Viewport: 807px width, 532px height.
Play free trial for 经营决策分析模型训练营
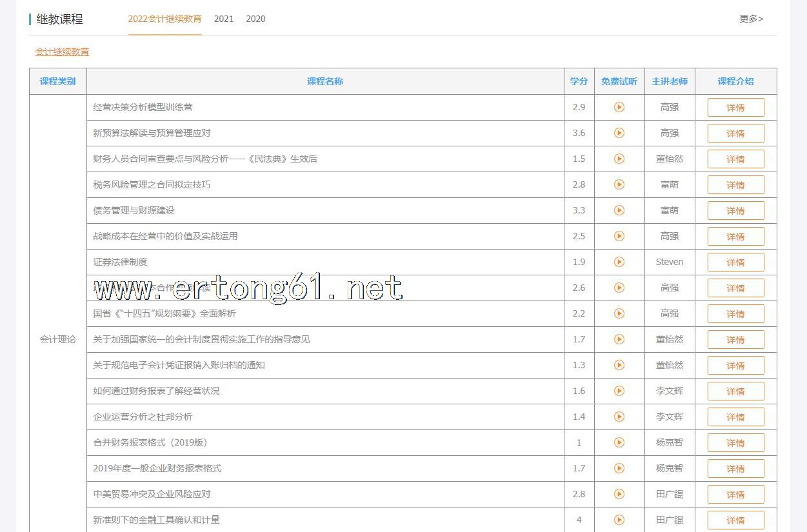[619, 107]
